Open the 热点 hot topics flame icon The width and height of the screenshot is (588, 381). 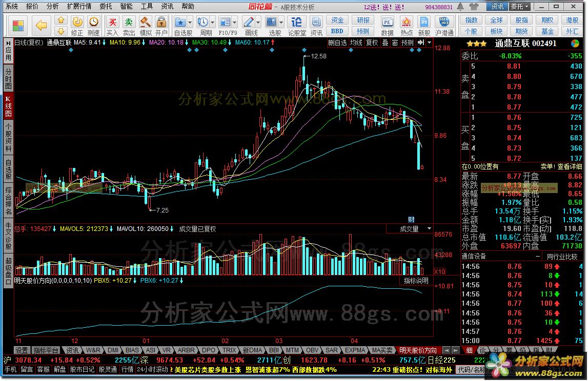406,26
